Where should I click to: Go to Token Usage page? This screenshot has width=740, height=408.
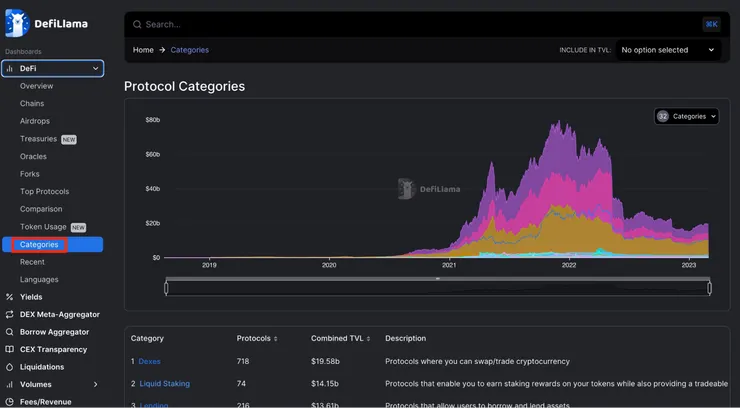(x=43, y=227)
